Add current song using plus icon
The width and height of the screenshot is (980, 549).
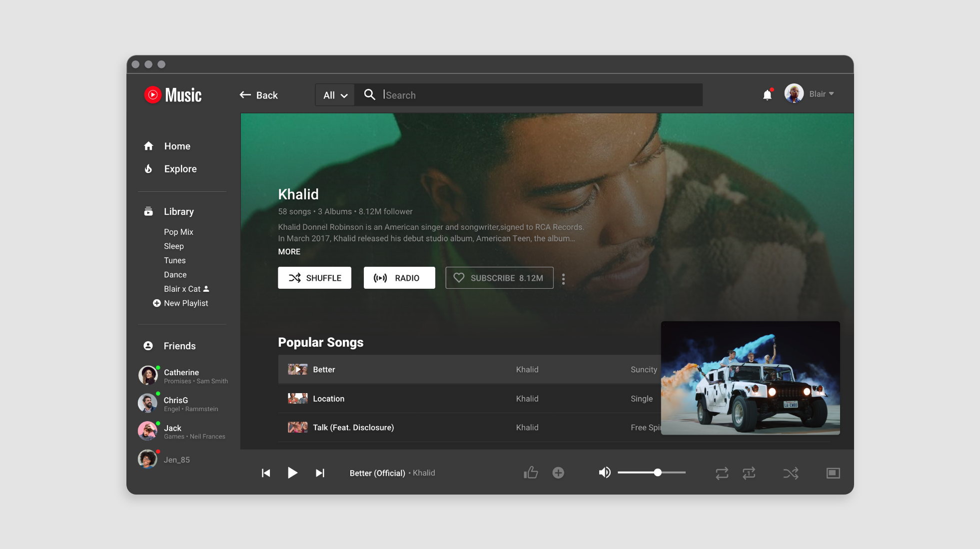pos(558,473)
